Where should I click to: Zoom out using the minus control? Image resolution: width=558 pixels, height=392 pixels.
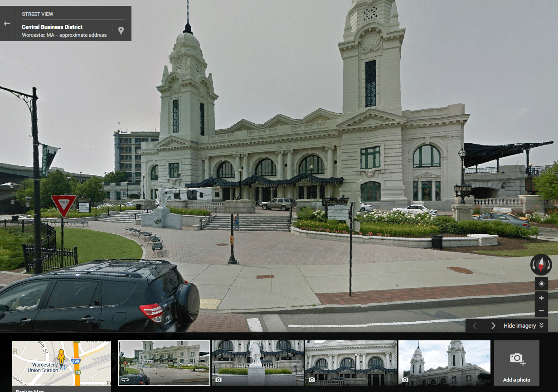click(541, 310)
